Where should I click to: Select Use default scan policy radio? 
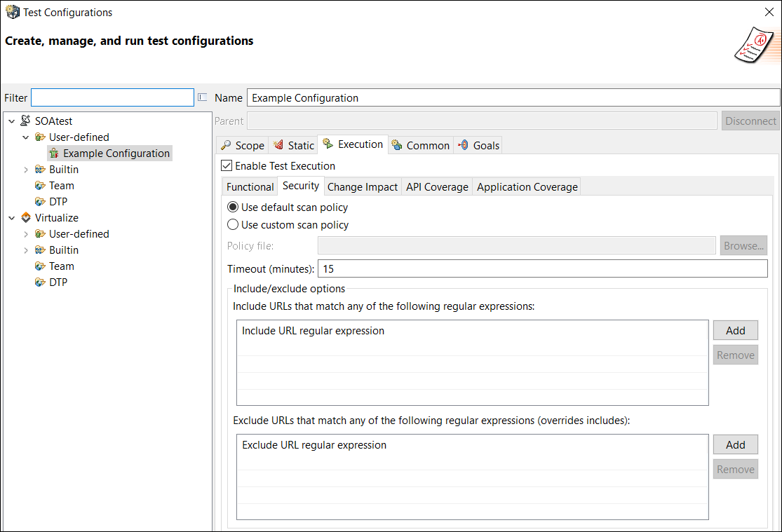[x=232, y=207]
